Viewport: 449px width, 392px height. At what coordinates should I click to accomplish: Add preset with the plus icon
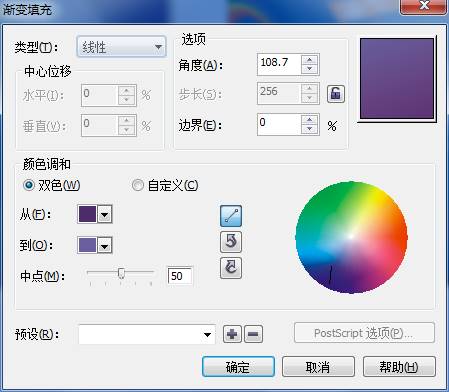coord(232,334)
